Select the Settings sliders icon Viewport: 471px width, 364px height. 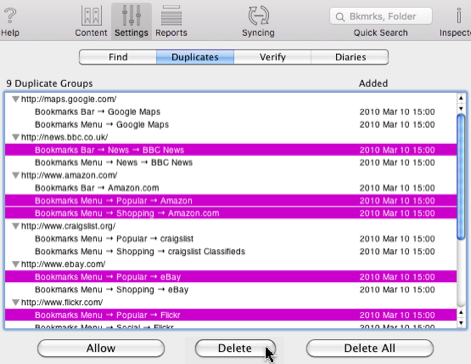pyautogui.click(x=131, y=15)
